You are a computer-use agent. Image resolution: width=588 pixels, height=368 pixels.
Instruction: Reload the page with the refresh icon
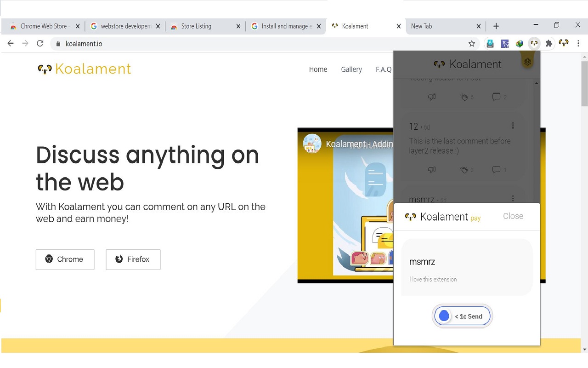click(x=40, y=43)
